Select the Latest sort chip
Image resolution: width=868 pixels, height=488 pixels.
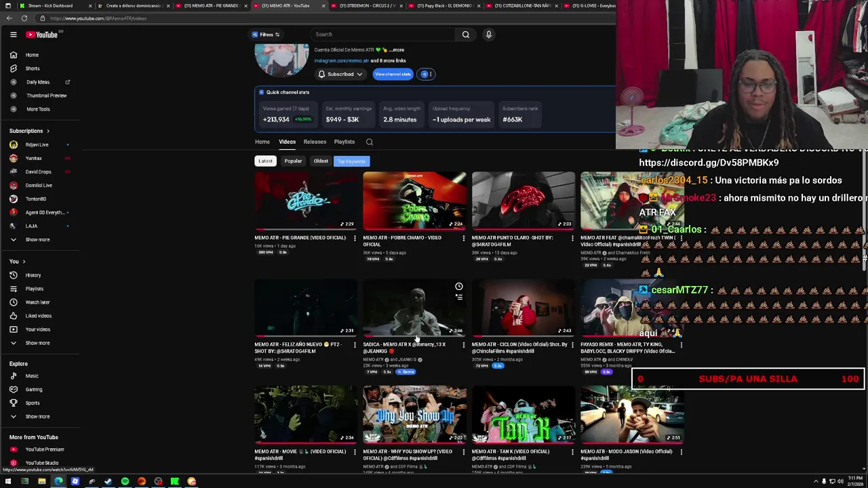[265, 161]
